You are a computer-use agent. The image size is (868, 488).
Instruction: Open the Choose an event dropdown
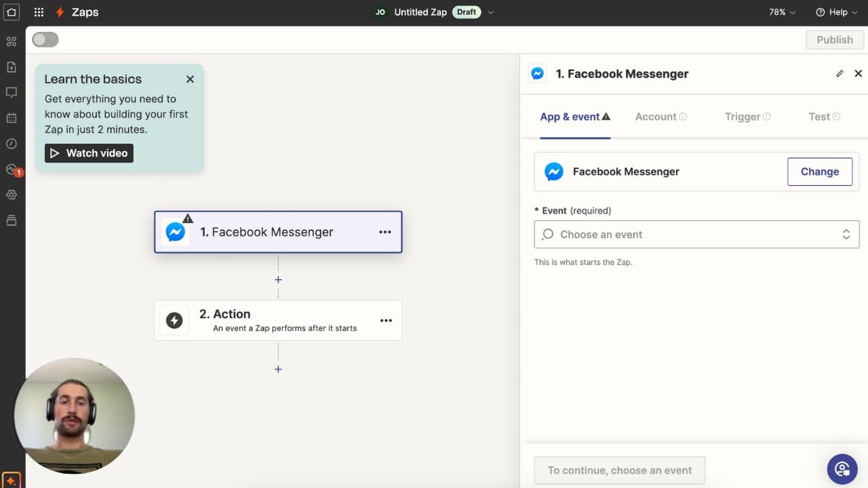(696, 235)
